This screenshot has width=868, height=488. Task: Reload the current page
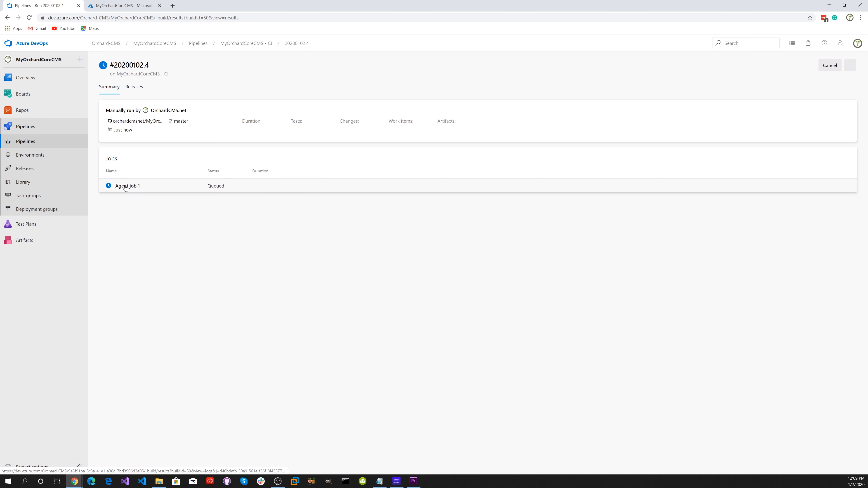point(29,18)
